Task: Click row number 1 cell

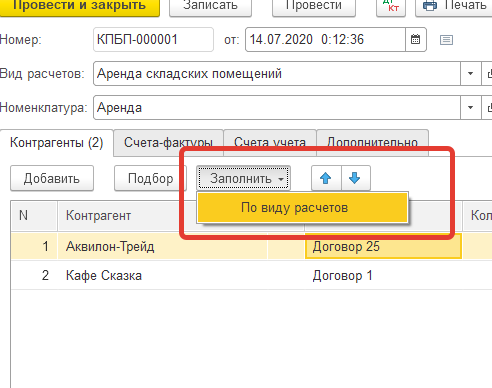Action: point(34,247)
